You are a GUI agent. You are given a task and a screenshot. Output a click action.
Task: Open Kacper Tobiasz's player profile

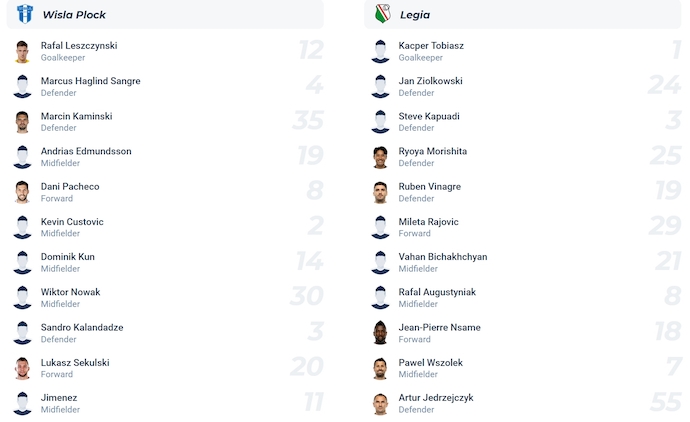(x=431, y=46)
